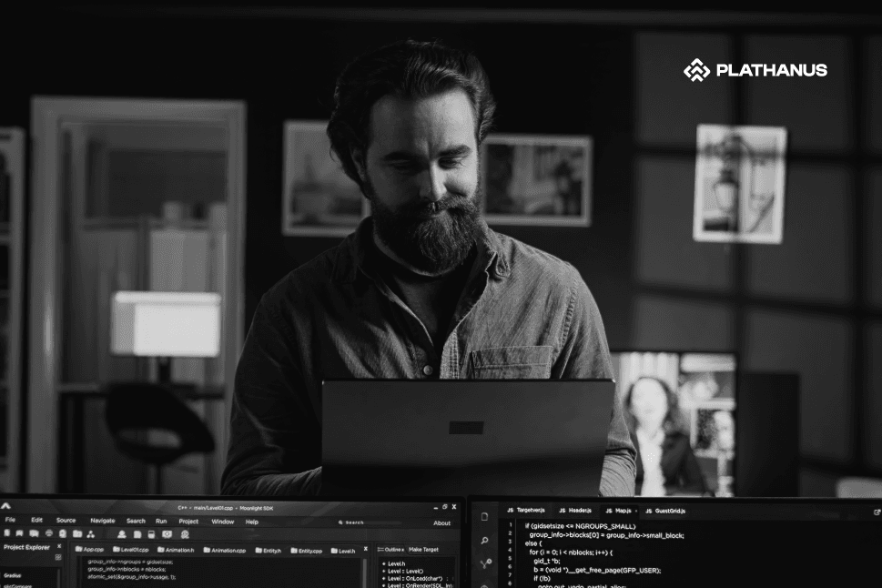Click the line 'group_info->blocks[0] = group_info->small_block;'
The height and width of the screenshot is (588, 882).
click(606, 535)
